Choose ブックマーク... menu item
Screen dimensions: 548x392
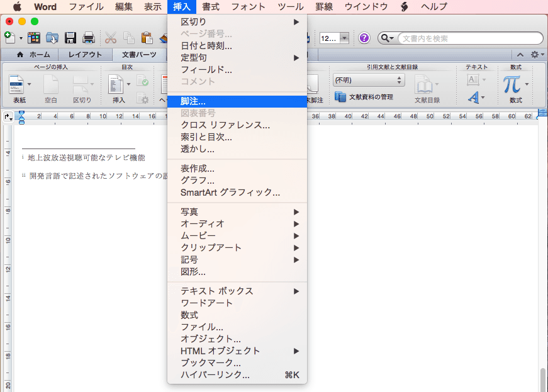[237, 362]
